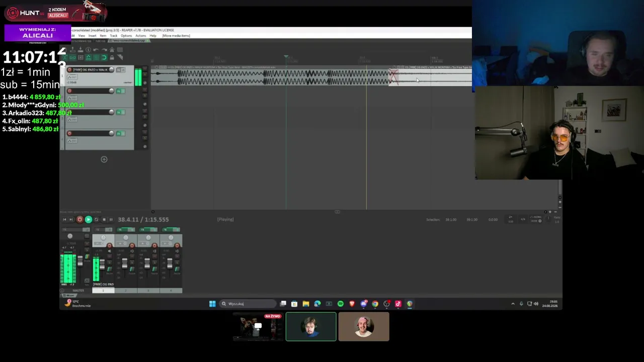This screenshot has width=644, height=362.
Task: Open the View menu
Action: pos(82,36)
